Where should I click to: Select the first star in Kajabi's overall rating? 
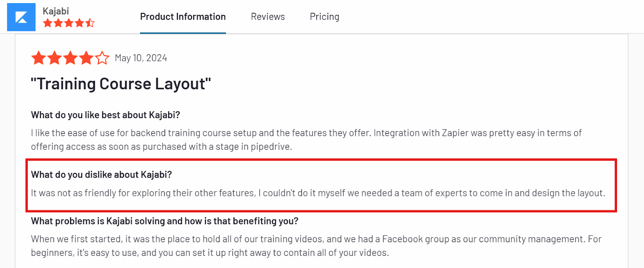pyautogui.click(x=47, y=23)
